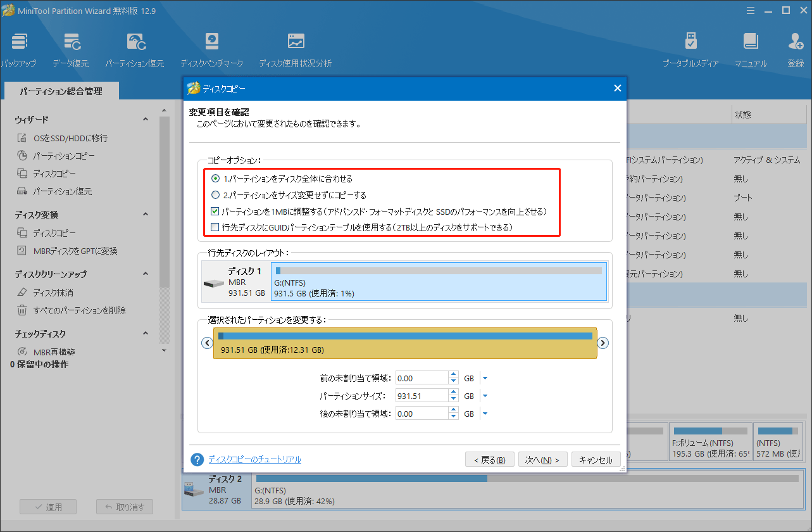The width and height of the screenshot is (812, 532).
Task: Click the ディスク 2 drive icon in the disk map
Action: 194,489
